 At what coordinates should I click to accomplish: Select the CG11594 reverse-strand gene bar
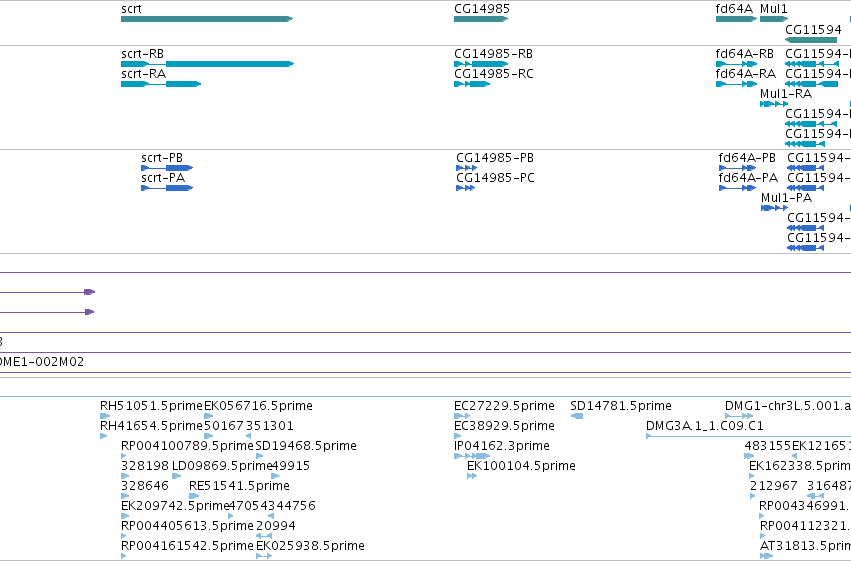point(811,40)
